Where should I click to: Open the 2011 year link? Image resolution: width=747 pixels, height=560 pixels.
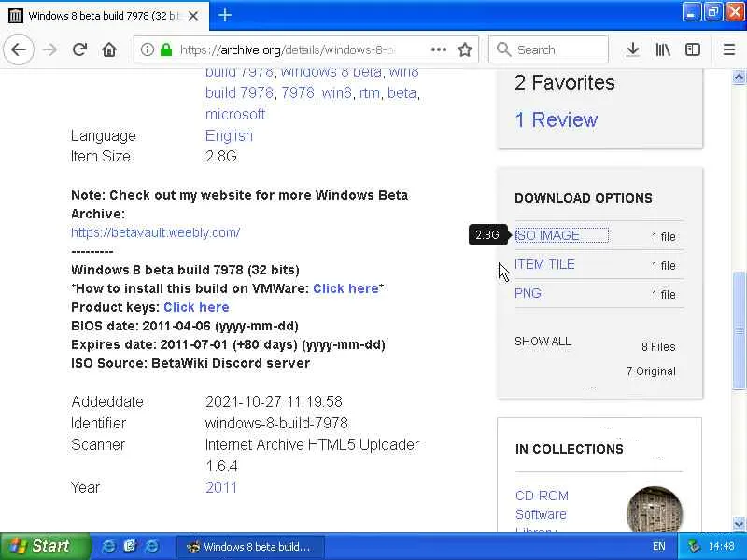[220, 487]
